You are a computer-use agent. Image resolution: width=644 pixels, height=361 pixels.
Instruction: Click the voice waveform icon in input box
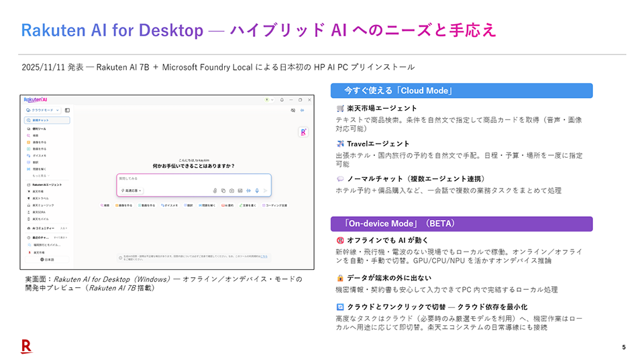point(248,191)
